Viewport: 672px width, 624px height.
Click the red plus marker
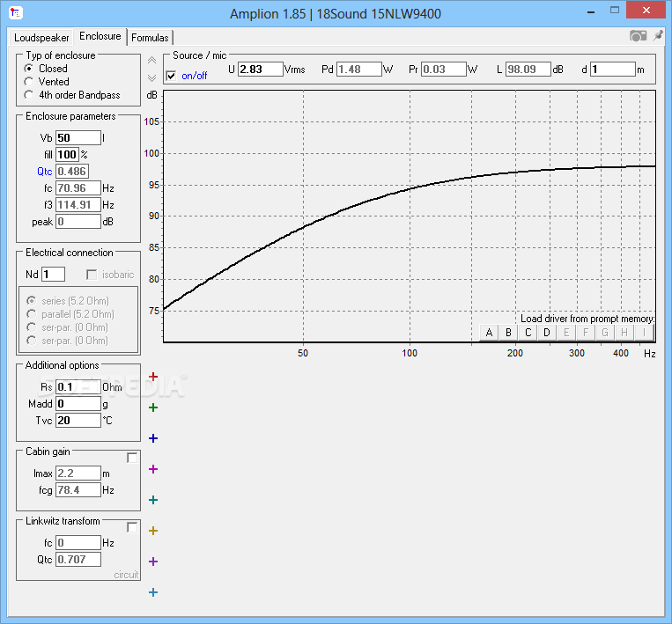pyautogui.click(x=153, y=377)
